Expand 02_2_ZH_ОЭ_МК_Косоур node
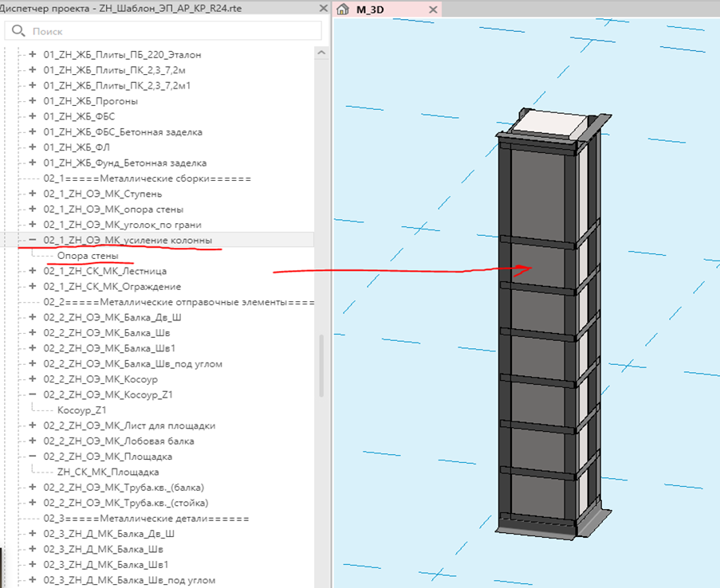This screenshot has width=720, height=588. point(33,378)
